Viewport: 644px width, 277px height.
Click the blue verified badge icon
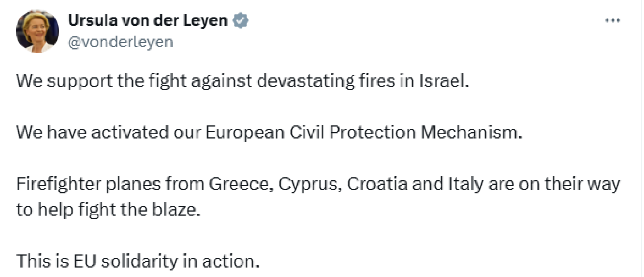pyautogui.click(x=241, y=21)
